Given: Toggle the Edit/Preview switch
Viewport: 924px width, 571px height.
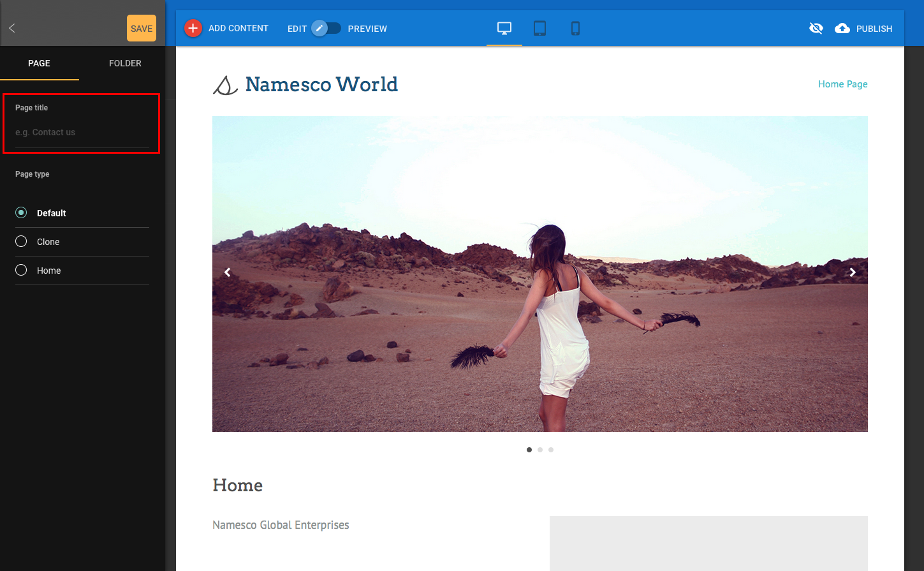Looking at the screenshot, I should [x=326, y=28].
